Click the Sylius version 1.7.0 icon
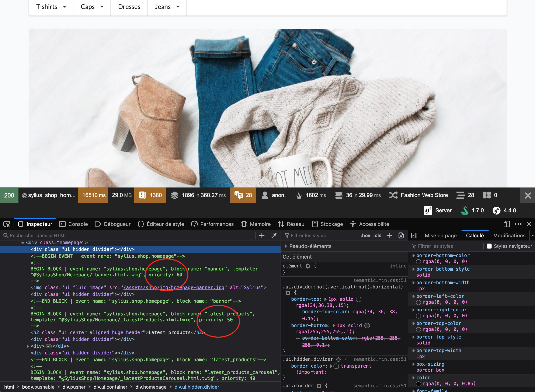The width and height of the screenshot is (535, 392). coord(465,210)
